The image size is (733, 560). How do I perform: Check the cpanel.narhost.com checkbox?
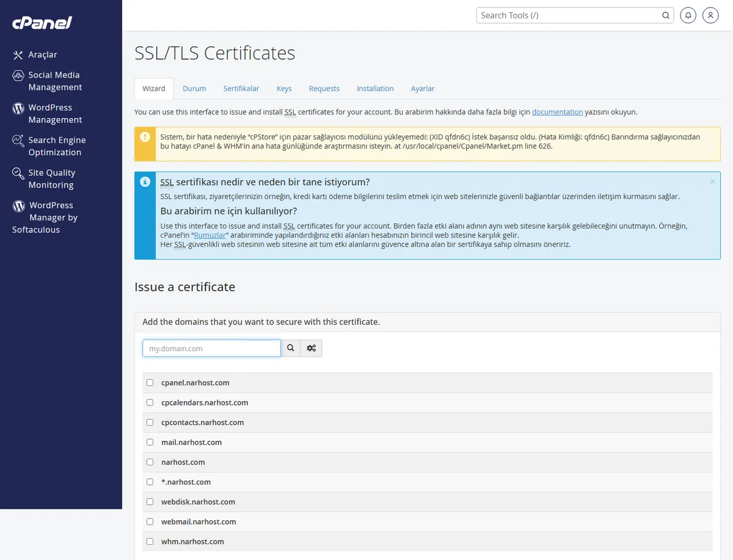tap(150, 383)
